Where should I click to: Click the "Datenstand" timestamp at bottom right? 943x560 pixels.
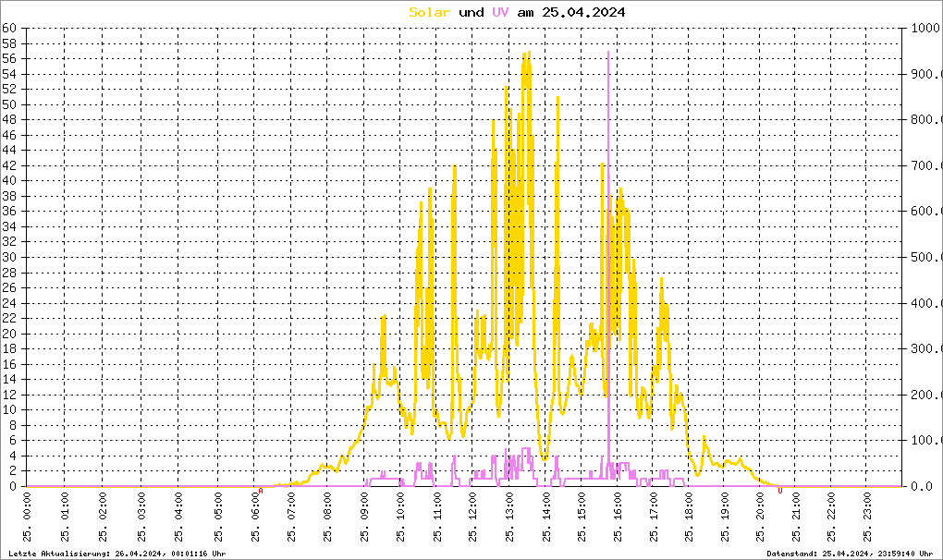pos(850,553)
